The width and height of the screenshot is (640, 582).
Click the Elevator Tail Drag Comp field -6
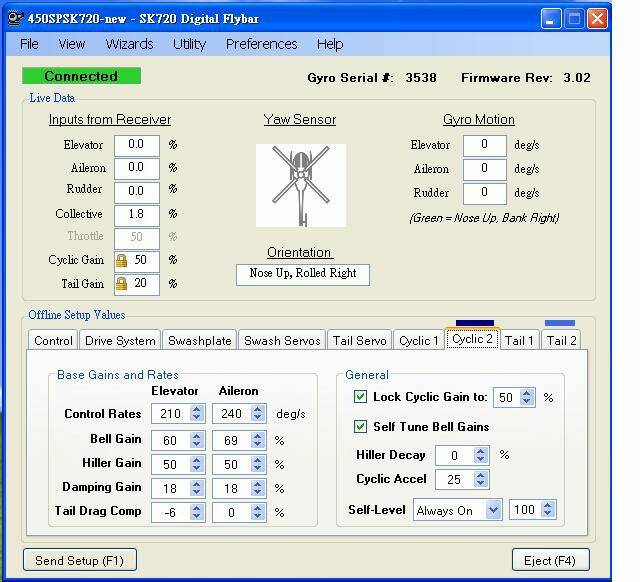coord(178,512)
